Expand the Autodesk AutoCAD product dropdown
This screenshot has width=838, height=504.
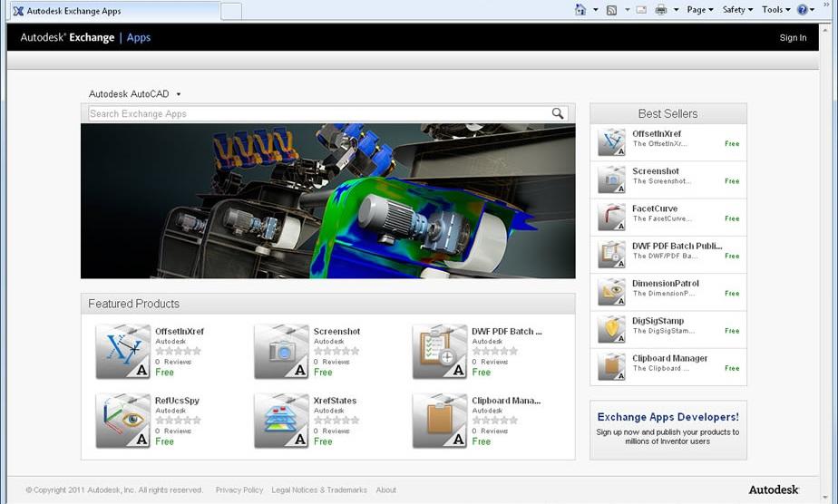coord(134,94)
